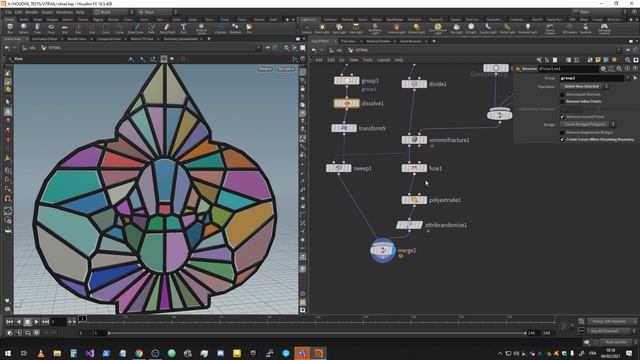Add an Environment Light from shelf
Image resolution: width=640 pixels, height=360 pixels.
click(438, 29)
